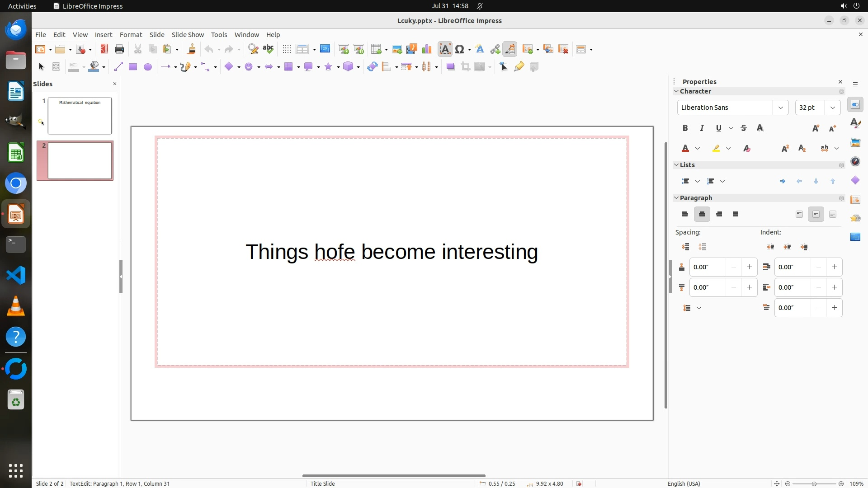Expand the 32 pt font size dropdown
The width and height of the screenshot is (868, 488).
point(832,108)
